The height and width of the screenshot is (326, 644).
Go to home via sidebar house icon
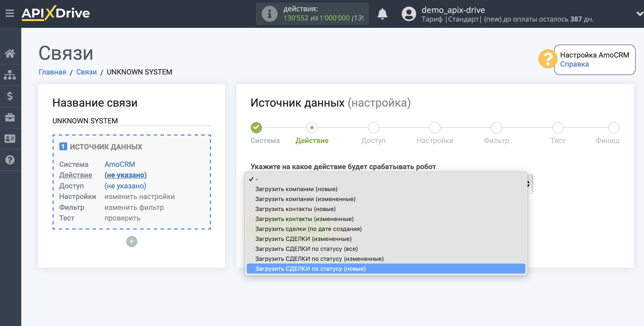click(10, 53)
